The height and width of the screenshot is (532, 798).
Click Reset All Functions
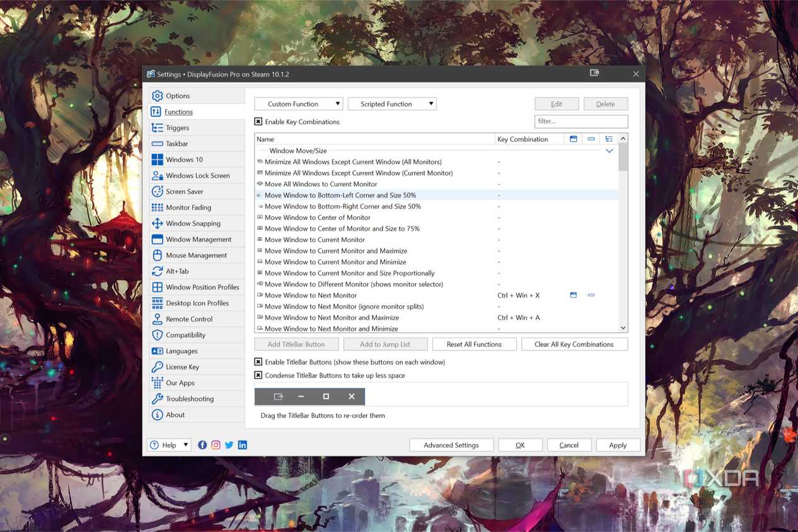point(474,344)
